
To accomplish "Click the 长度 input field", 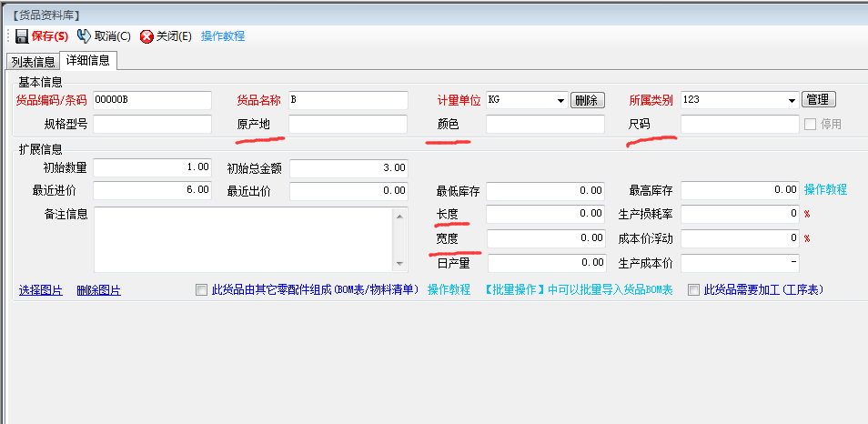I will click(x=545, y=215).
